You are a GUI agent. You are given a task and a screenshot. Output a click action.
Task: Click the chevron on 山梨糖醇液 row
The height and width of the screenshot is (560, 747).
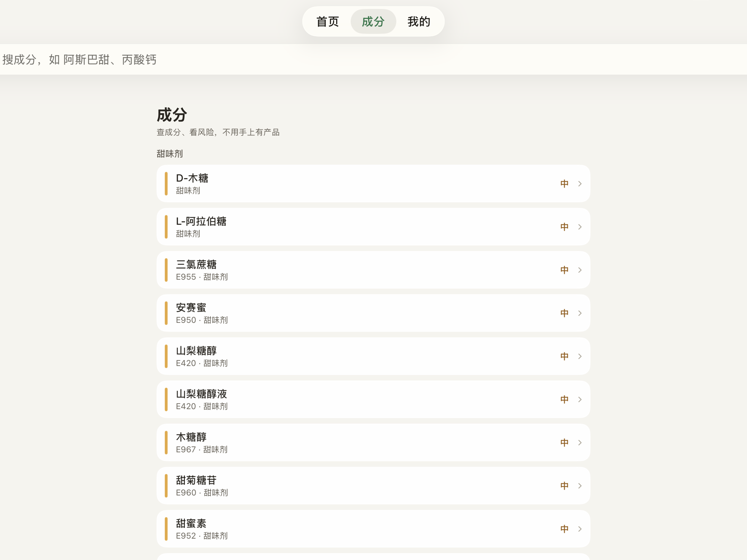point(580,399)
